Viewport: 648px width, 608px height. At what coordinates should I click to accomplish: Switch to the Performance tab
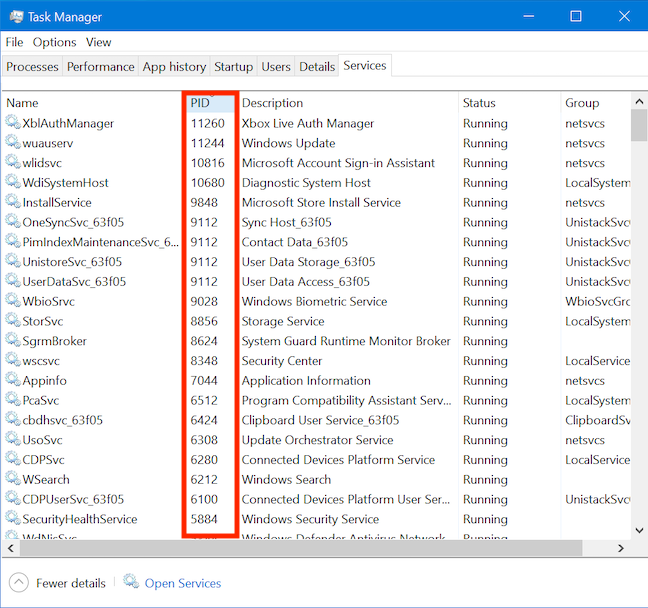pyautogui.click(x=100, y=67)
